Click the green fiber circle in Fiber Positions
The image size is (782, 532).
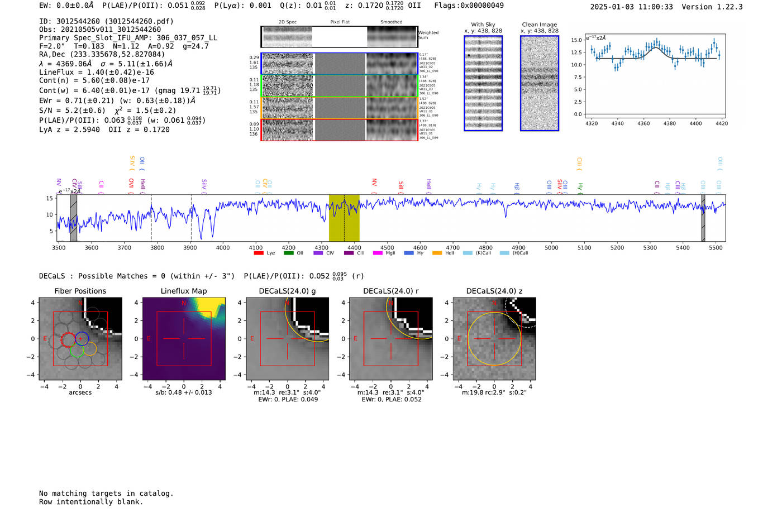[77, 350]
